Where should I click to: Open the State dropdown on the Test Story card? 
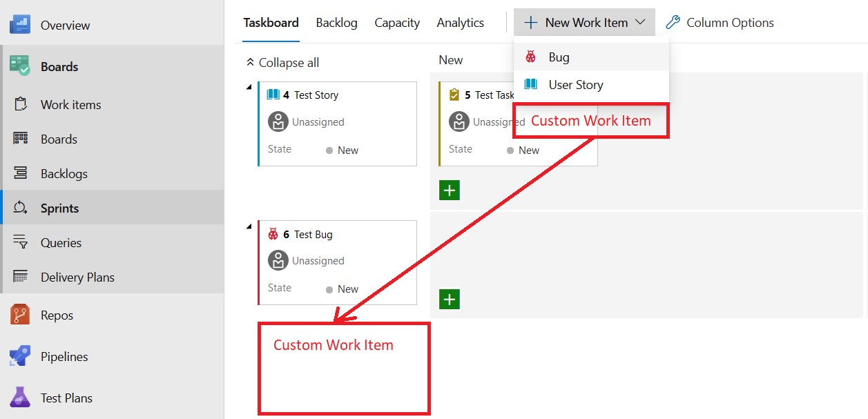342,150
